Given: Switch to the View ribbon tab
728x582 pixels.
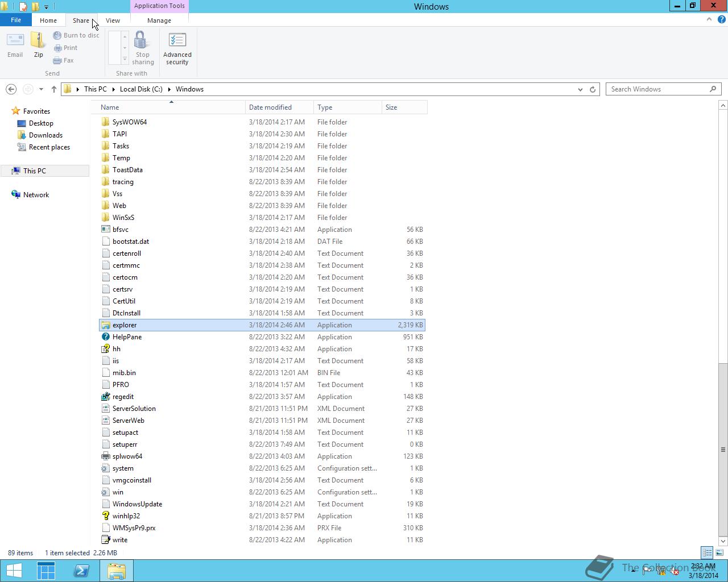Looking at the screenshot, I should (113, 20).
